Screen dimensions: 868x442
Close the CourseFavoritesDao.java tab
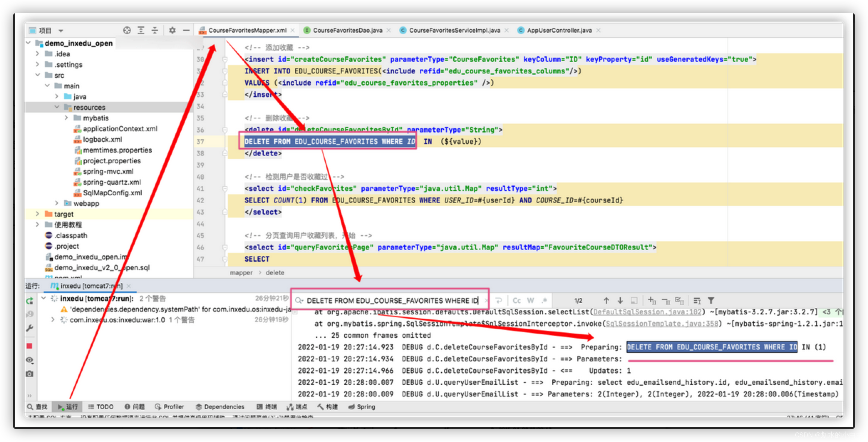point(389,30)
